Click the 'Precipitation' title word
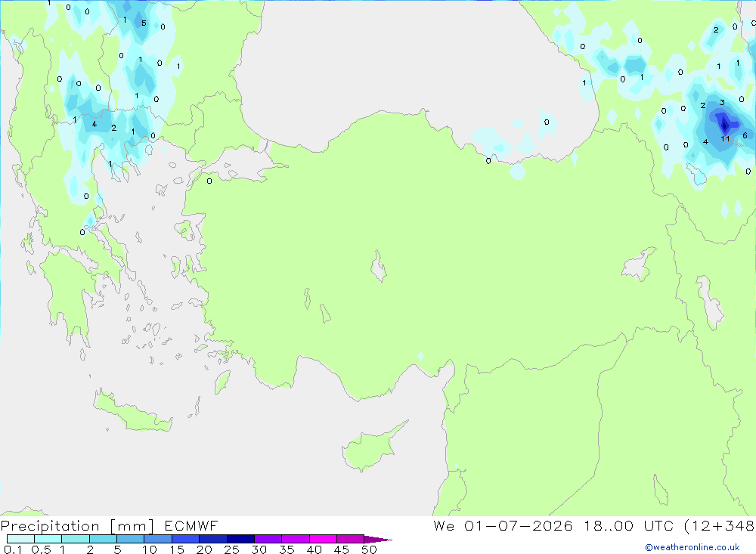Screen dimensions: 756x554 coord(50,526)
